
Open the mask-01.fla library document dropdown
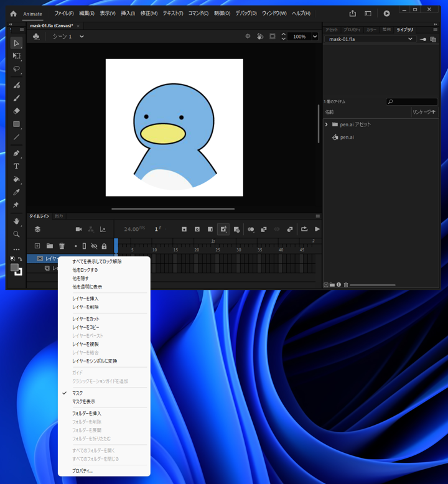coord(370,39)
